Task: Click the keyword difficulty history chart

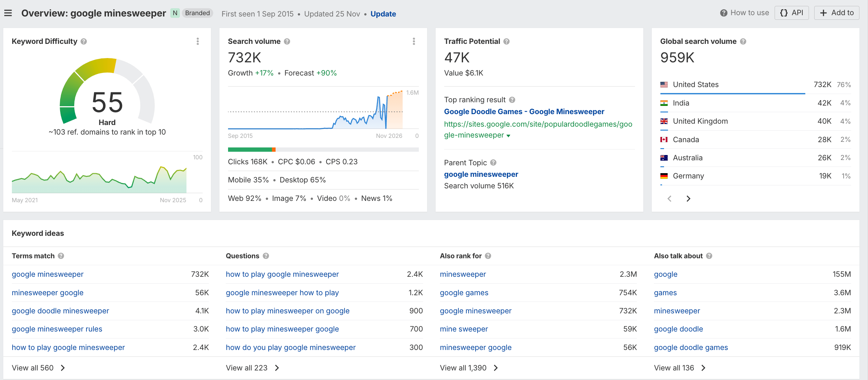Action: [x=99, y=179]
